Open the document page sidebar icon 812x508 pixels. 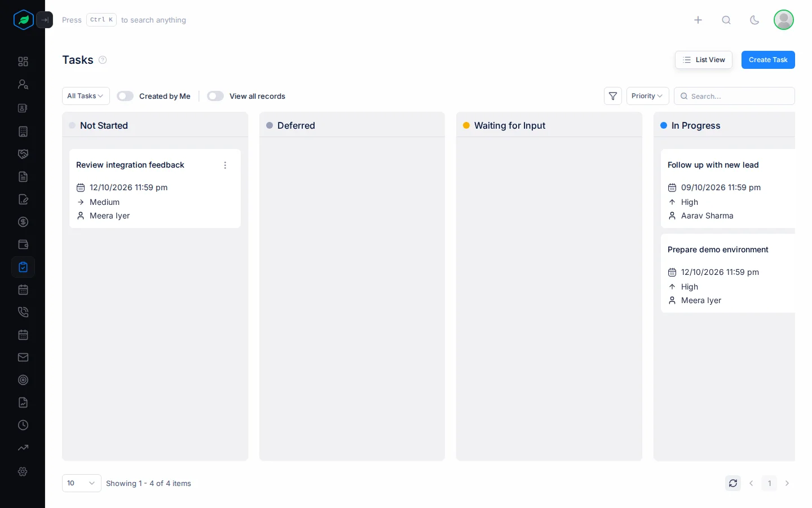pyautogui.click(x=23, y=177)
